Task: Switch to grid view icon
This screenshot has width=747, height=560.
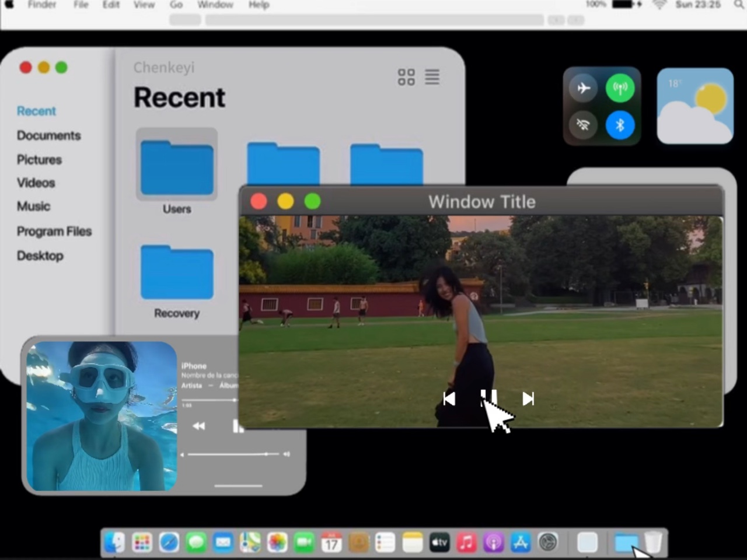Action: coord(406,77)
